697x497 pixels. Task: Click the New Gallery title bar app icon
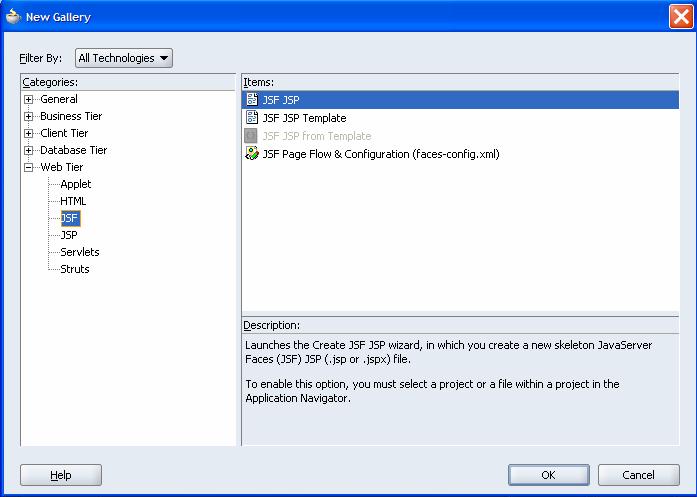coord(13,17)
